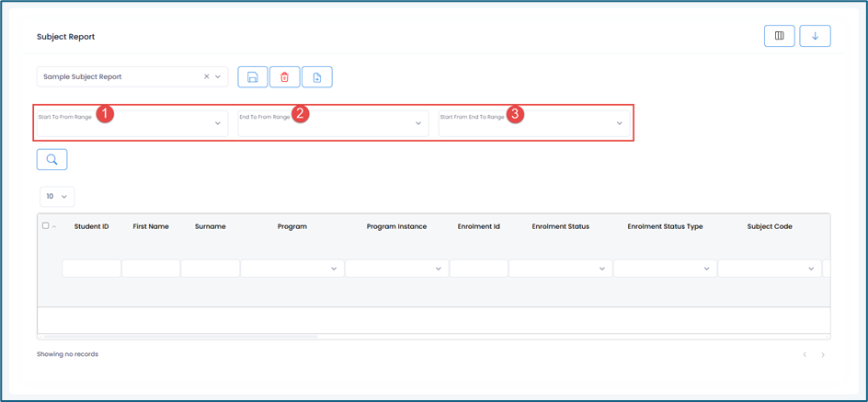
Task: Click the horizontal scrollbar below the table
Action: pyautogui.click(x=184, y=337)
